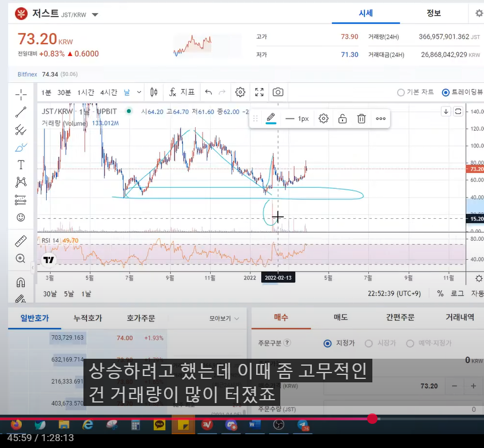
Task: Expand the JST/KRW market selector
Action: click(x=95, y=14)
